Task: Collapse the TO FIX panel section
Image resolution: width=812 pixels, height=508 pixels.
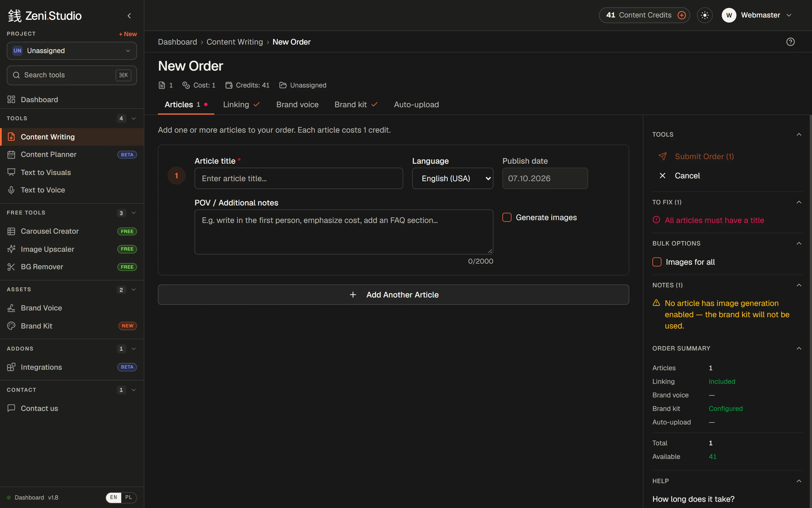Action: click(799, 202)
